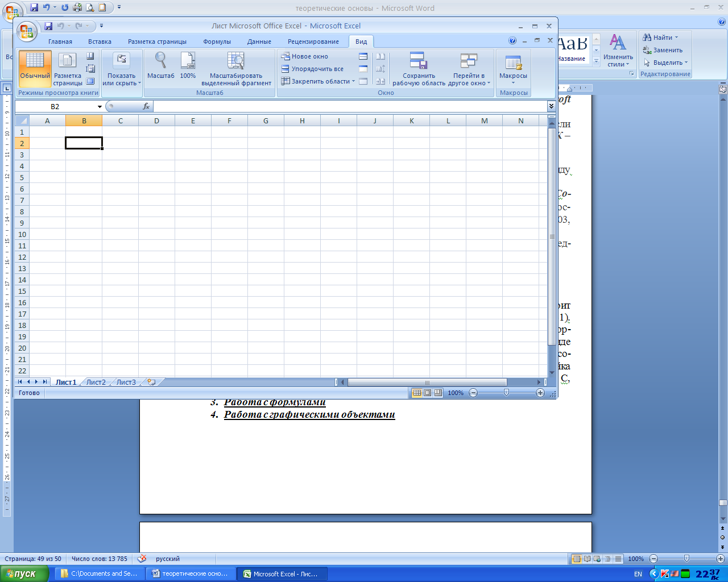Click the Excel vertical scrollbar down arrow

pyautogui.click(x=552, y=373)
